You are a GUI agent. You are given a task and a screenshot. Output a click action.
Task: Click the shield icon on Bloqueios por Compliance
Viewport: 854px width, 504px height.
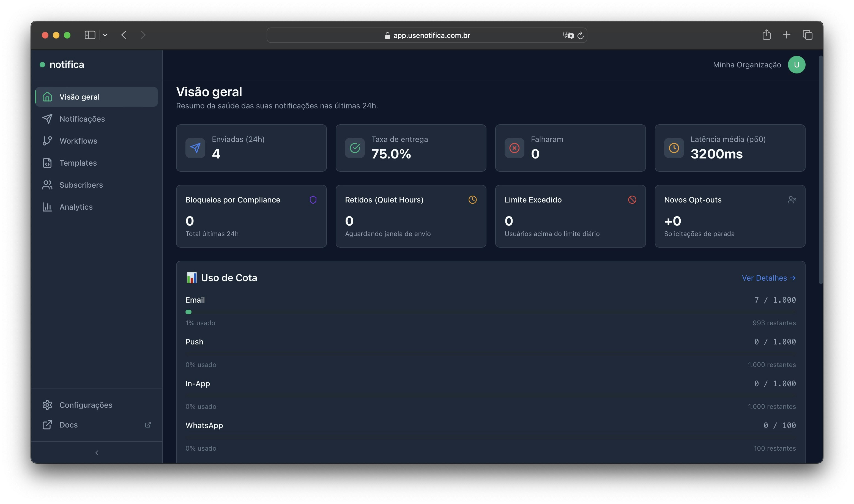click(x=313, y=200)
